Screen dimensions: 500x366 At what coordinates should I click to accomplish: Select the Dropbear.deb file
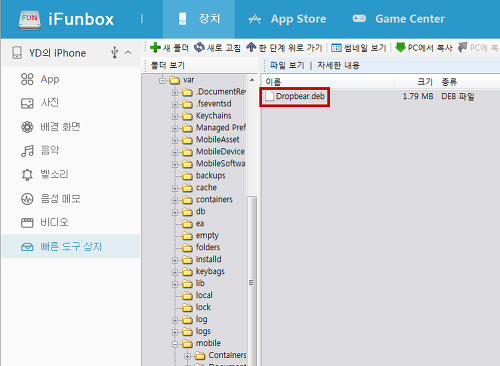tap(295, 96)
